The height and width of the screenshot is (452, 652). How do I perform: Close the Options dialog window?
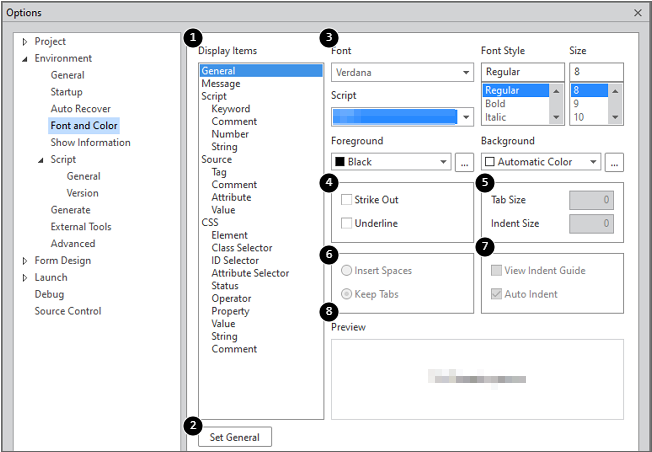(638, 12)
